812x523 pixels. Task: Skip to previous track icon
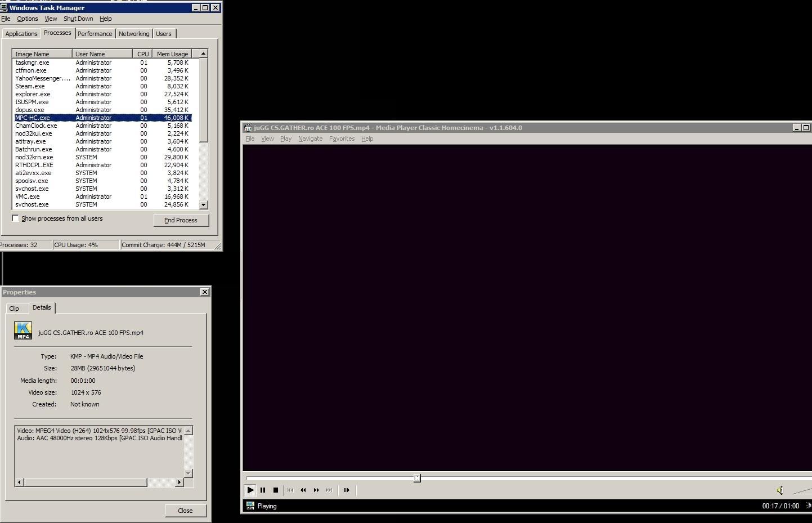290,490
